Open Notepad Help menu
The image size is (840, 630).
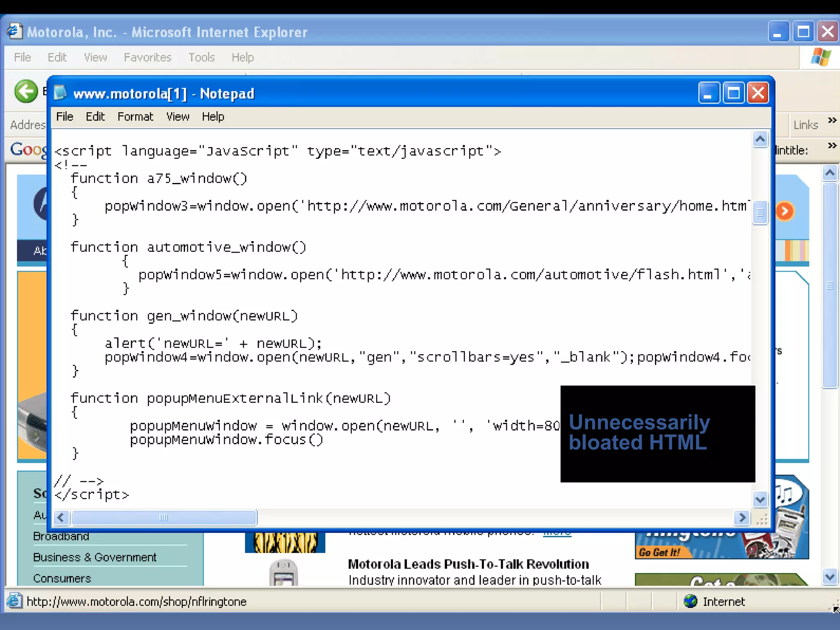[213, 117]
